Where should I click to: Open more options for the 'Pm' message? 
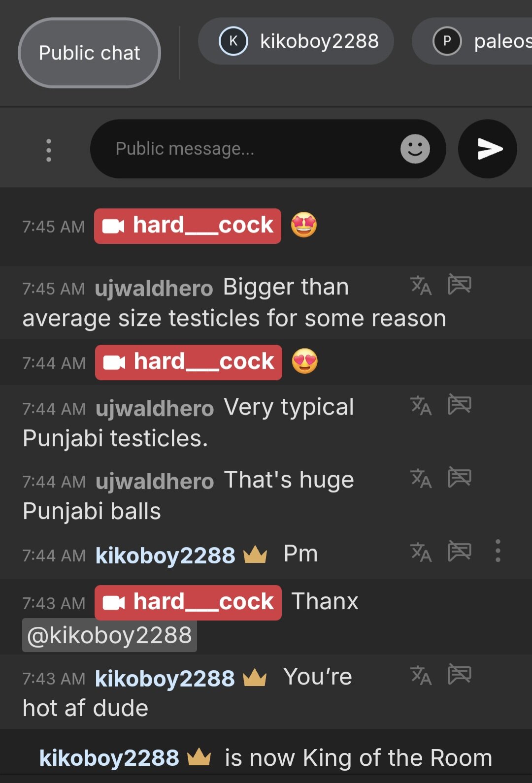click(x=498, y=551)
